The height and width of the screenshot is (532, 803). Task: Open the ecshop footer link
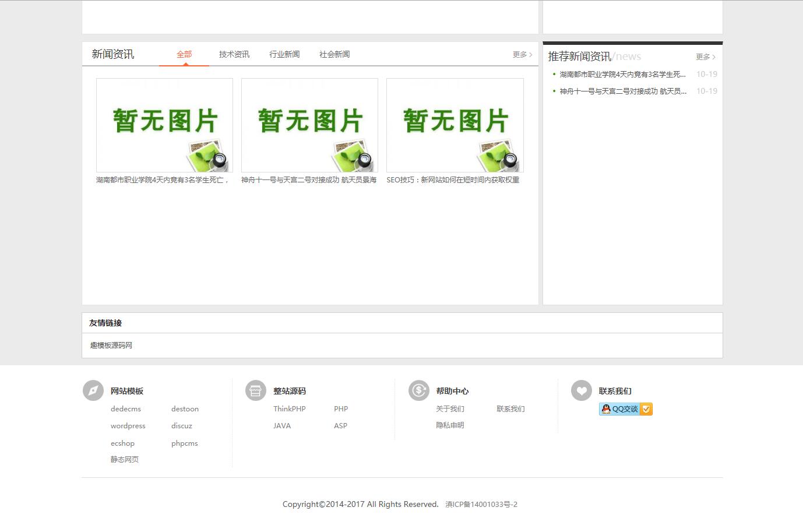tap(122, 443)
